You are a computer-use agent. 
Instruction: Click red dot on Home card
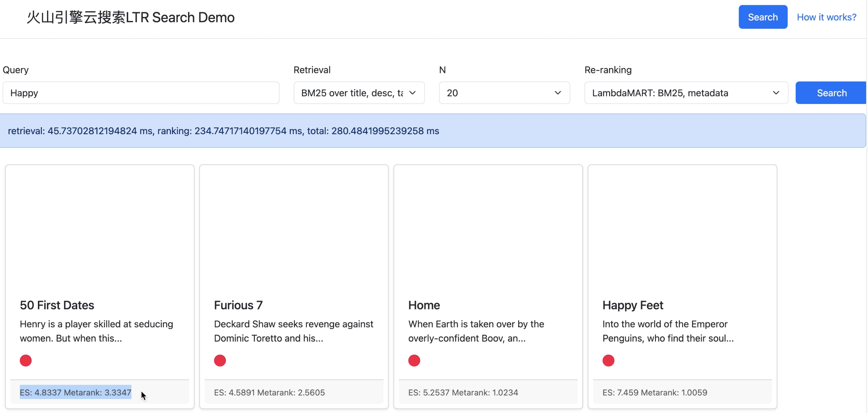[414, 360]
